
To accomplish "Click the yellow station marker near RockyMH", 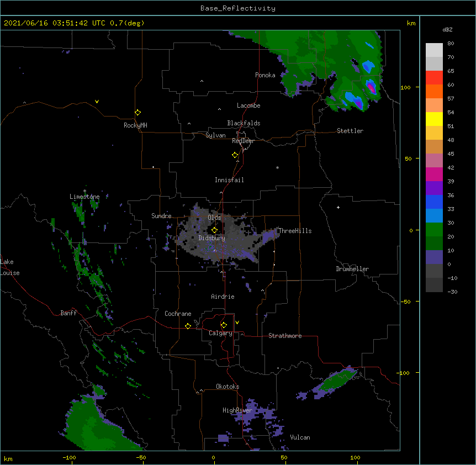I will click(x=138, y=113).
